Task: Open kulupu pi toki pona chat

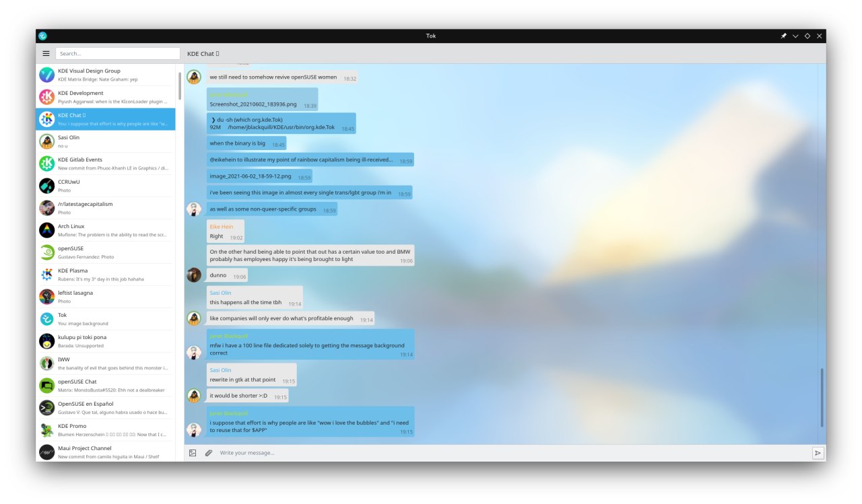Action: [105, 341]
